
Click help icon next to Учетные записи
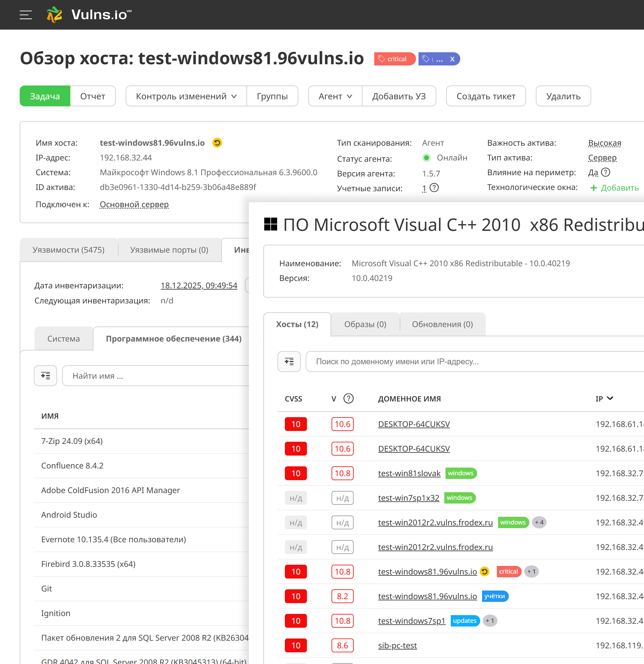click(x=434, y=188)
